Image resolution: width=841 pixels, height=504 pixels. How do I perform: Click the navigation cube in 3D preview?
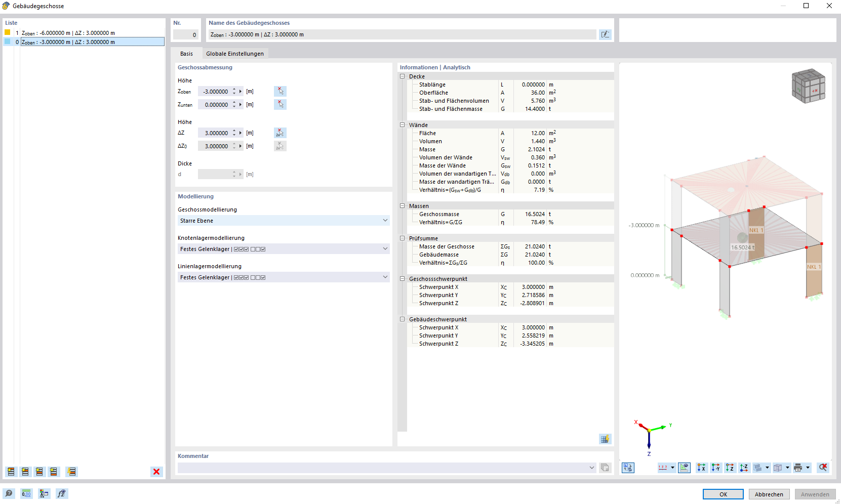(809, 86)
